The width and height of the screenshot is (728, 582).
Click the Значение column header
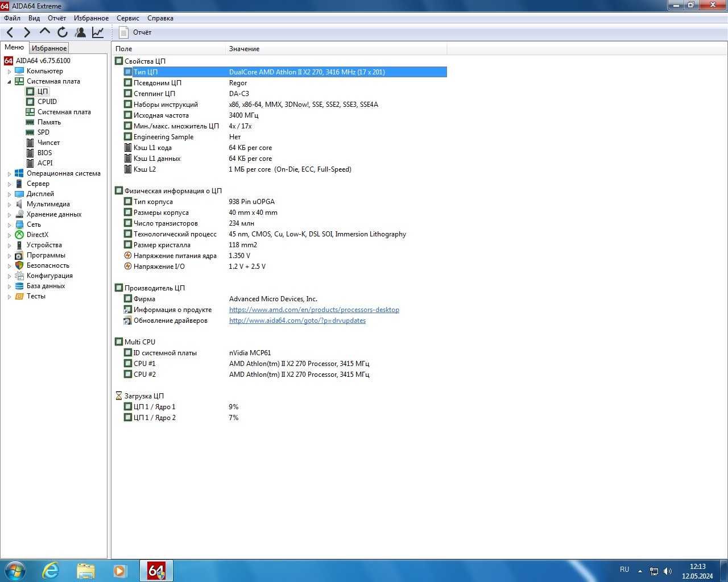337,49
